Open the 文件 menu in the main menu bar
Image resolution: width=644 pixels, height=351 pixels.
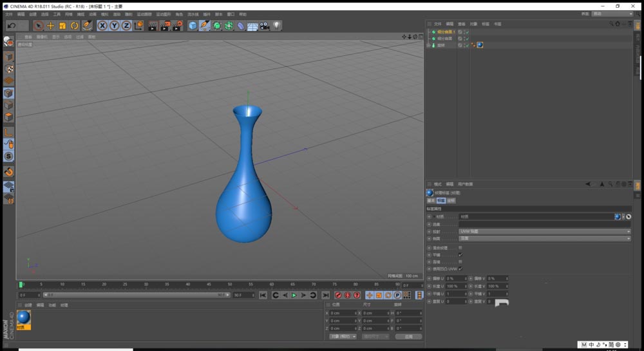(9, 14)
